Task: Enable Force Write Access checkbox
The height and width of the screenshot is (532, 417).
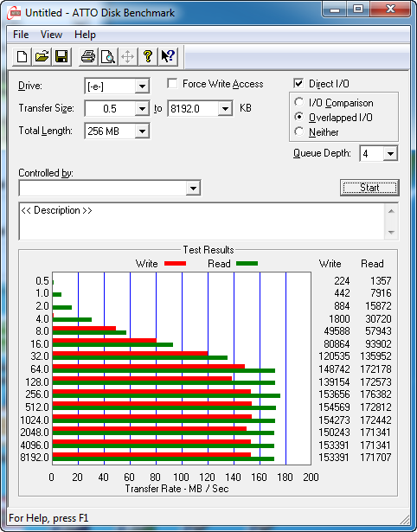Action: pos(172,83)
